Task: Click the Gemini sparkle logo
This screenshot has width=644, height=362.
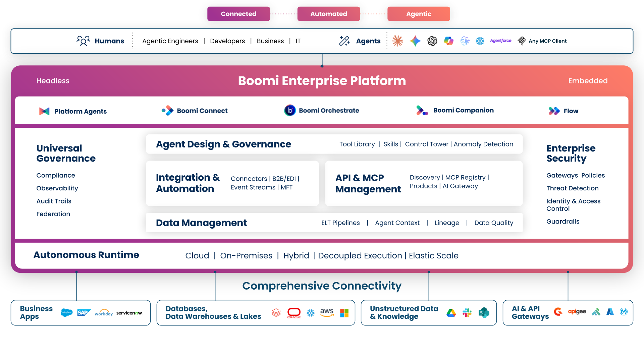Action: click(415, 41)
